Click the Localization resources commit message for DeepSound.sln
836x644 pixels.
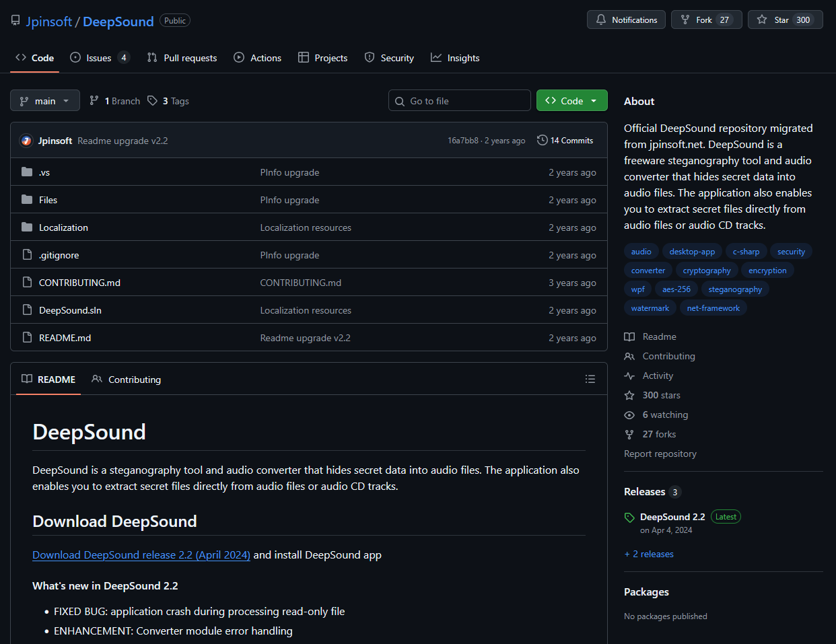coord(306,310)
